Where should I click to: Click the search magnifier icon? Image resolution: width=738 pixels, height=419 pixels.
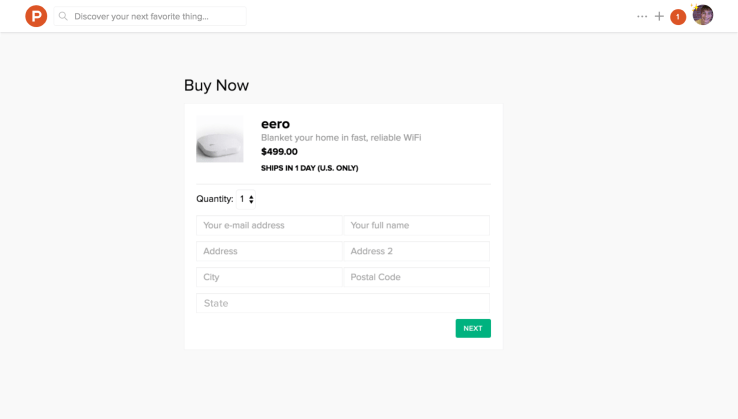pos(64,16)
